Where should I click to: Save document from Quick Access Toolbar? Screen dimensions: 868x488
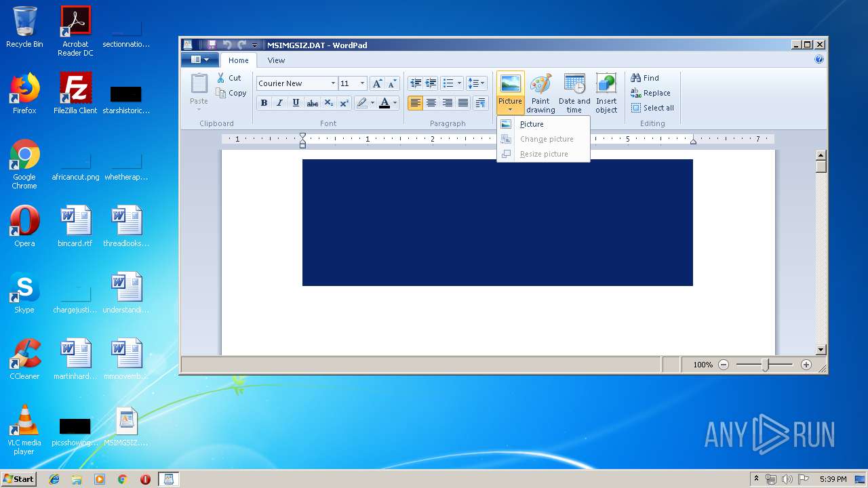pos(212,45)
